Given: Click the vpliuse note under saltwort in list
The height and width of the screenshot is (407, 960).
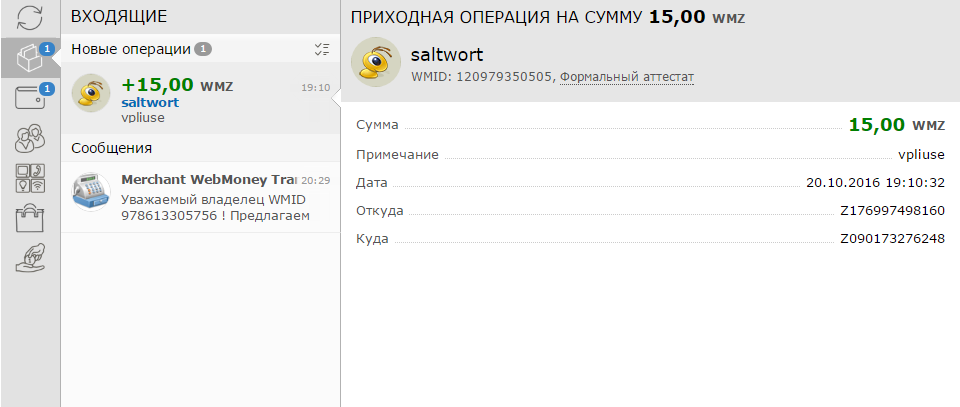Looking at the screenshot, I should coord(143,118).
